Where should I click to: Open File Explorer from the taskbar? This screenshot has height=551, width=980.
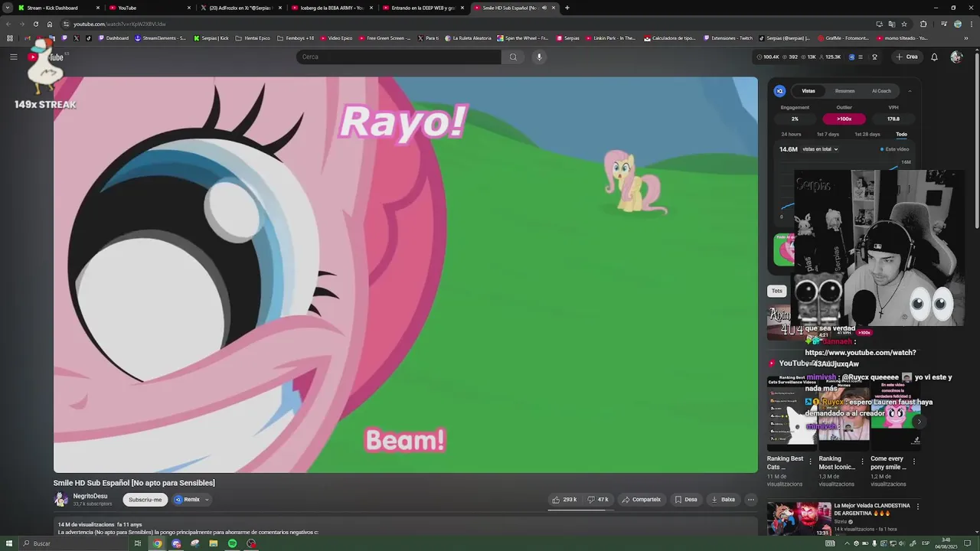coord(213,543)
